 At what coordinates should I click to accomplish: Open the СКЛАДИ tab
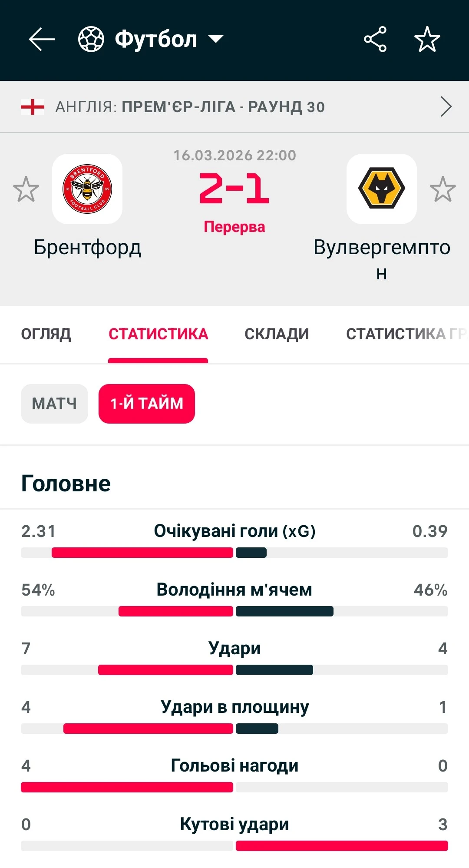coord(277,334)
